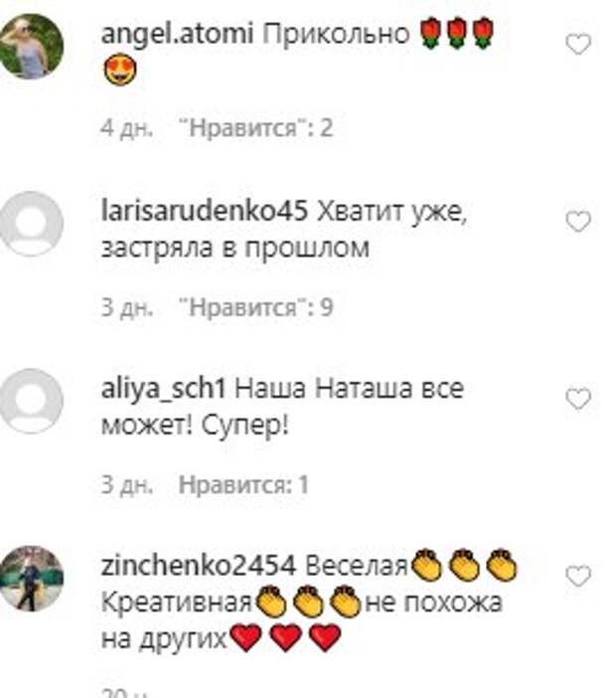The height and width of the screenshot is (698, 616).
Task: Open the 3 дн. timestamp under larisarudenko45 comment
Action: pos(127,307)
